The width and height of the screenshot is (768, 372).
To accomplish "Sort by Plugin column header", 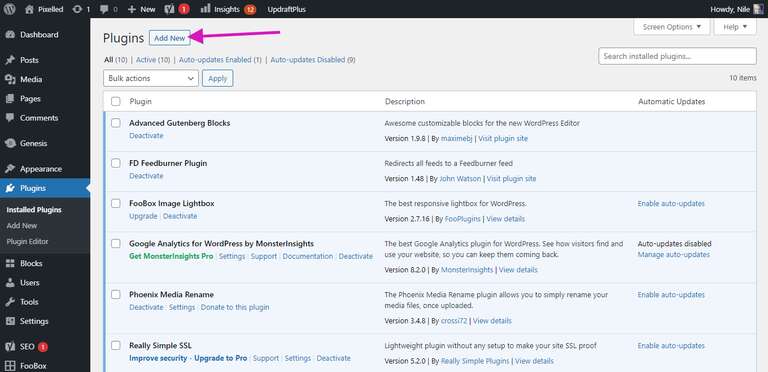I will pyautogui.click(x=141, y=101).
